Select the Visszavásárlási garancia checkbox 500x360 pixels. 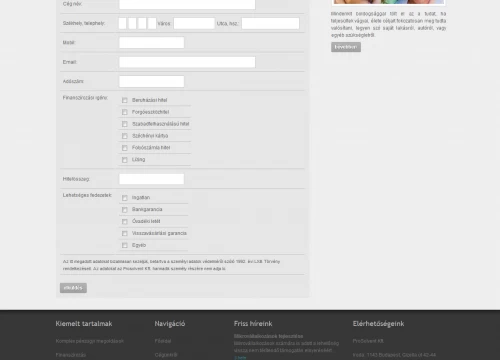125,234
